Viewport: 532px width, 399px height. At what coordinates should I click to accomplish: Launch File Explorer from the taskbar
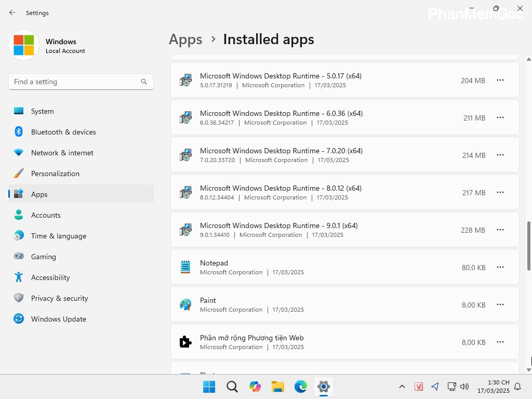click(278, 387)
